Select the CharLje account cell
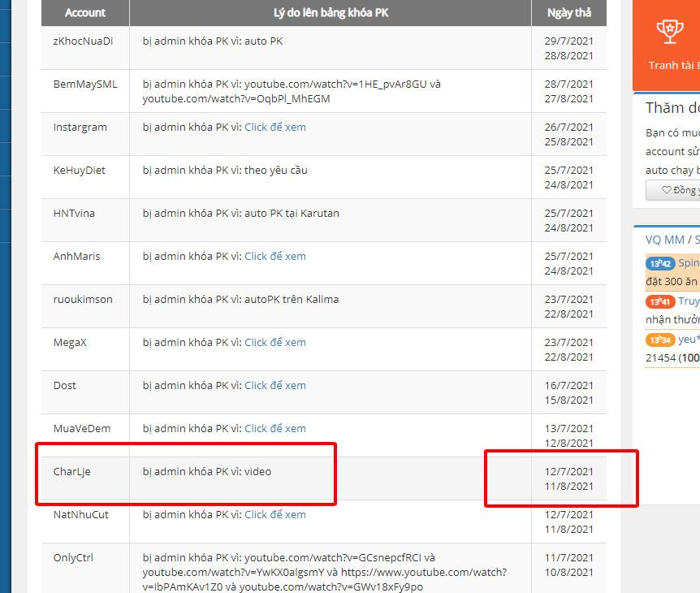 coord(72,472)
